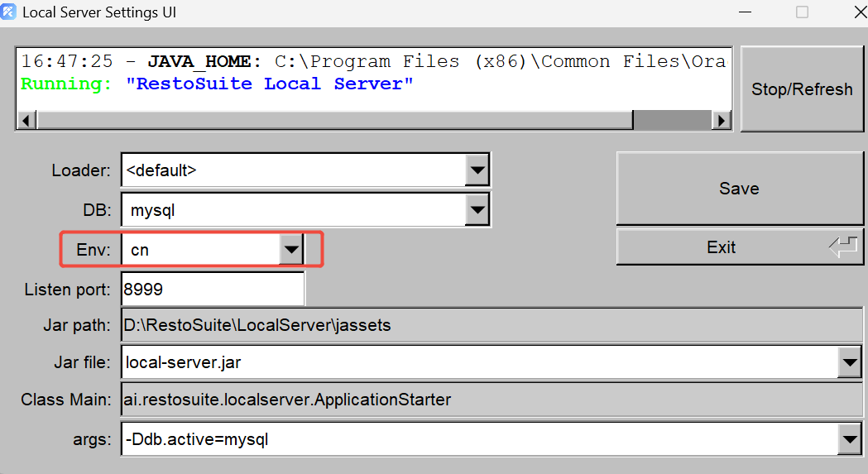Viewport: 868px width, 474px height.
Task: Click the window title "Local Server Settings UI"
Action: (99, 12)
